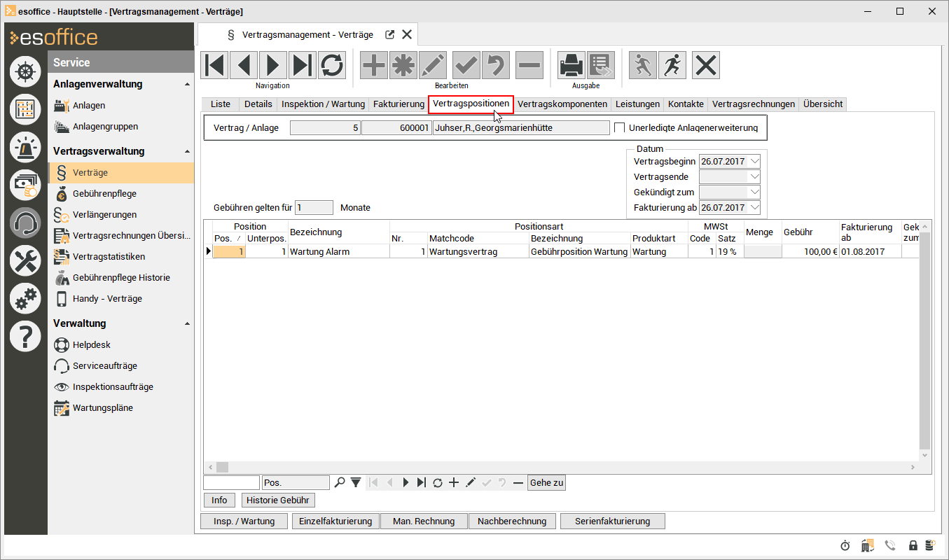
Task: Go to previous record in Navigation toolbar
Action: 244,65
